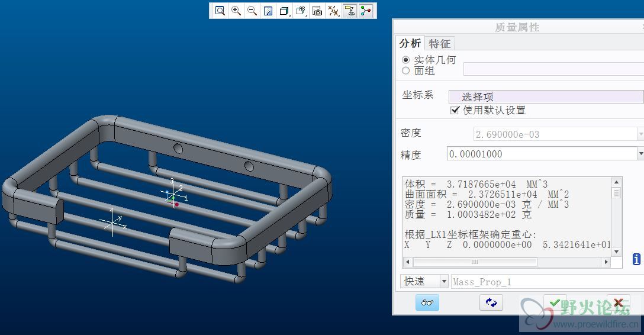Click the 精度 value field 0.00001000
Screen dimensions: 644x335
tap(542, 153)
